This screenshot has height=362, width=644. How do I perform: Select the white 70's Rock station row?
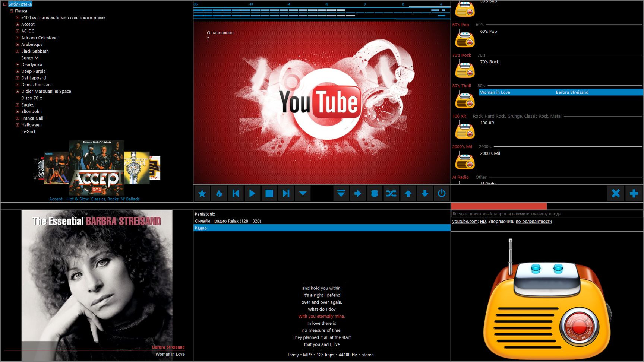pyautogui.click(x=561, y=62)
